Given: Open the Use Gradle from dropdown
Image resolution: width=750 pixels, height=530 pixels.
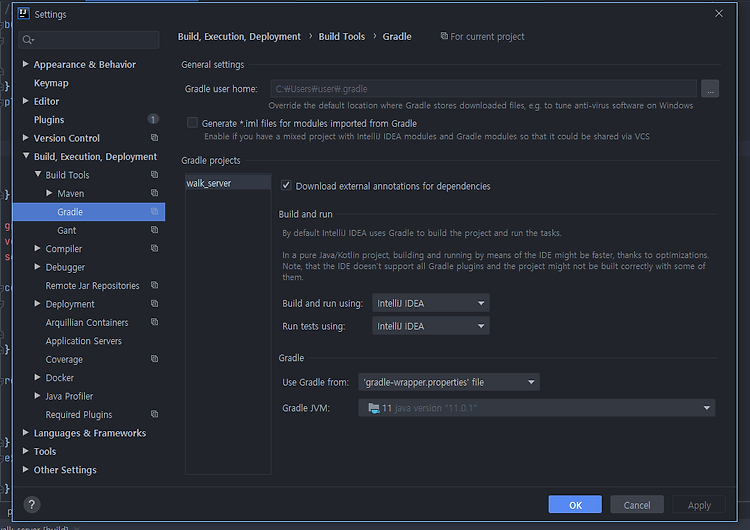Looking at the screenshot, I should (x=449, y=382).
